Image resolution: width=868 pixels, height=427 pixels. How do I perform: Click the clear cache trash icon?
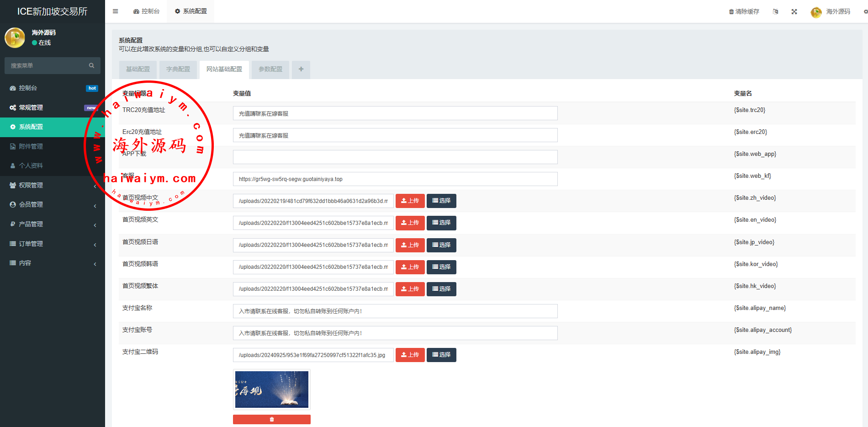(731, 12)
